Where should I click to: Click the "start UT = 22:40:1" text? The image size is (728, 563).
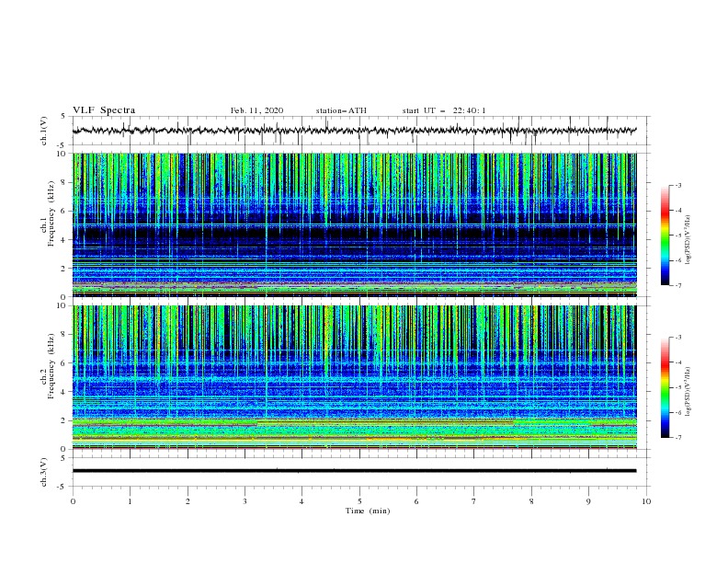pos(444,110)
